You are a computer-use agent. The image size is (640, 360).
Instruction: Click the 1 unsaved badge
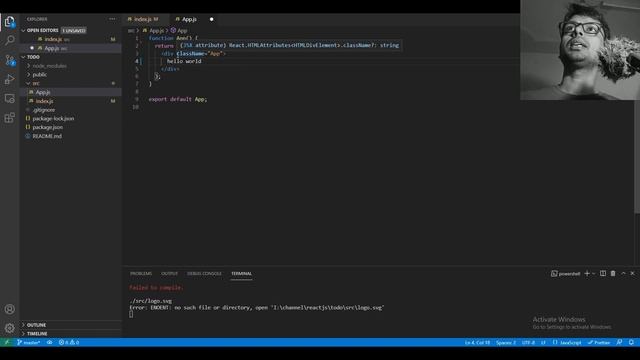pos(74,30)
